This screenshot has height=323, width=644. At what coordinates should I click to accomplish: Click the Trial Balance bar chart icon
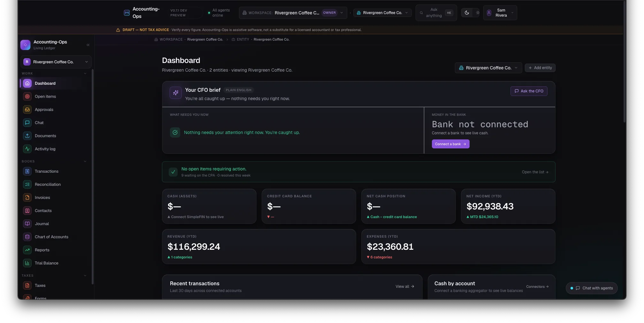[x=27, y=263]
